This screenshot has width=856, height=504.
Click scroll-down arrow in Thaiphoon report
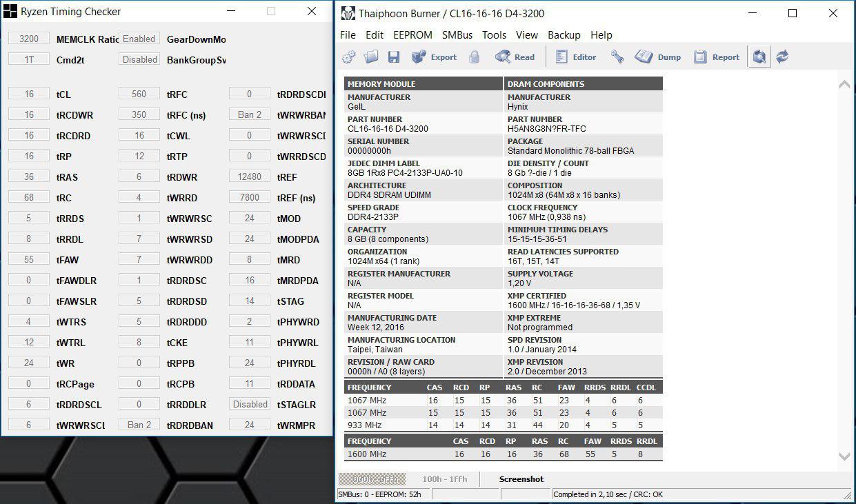click(844, 456)
